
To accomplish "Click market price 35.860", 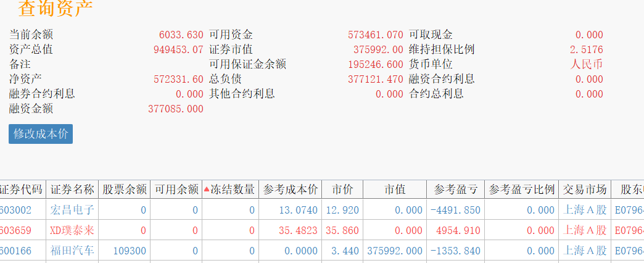I will tap(342, 230).
